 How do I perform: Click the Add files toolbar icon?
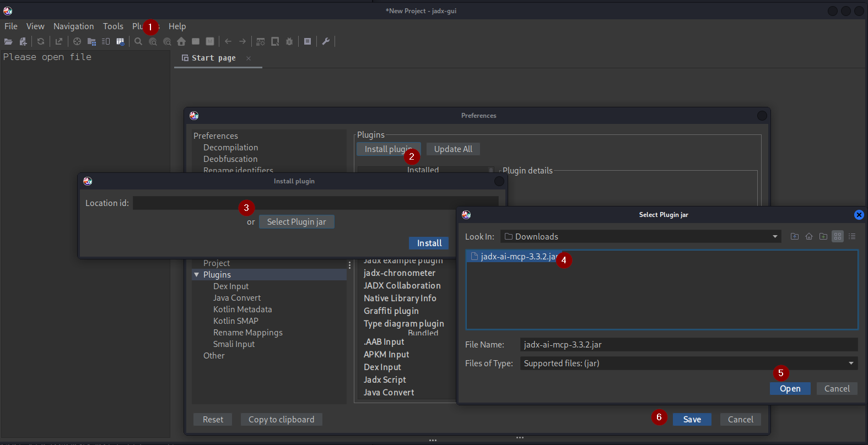[x=23, y=41]
